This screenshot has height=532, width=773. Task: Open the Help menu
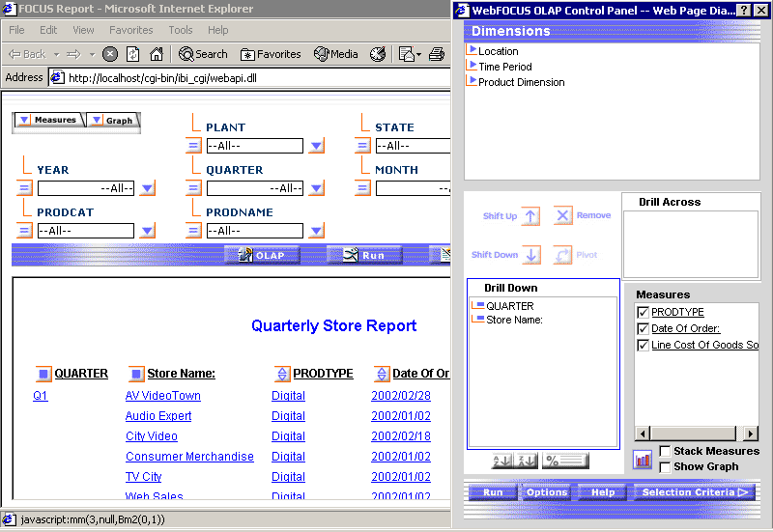[x=218, y=30]
